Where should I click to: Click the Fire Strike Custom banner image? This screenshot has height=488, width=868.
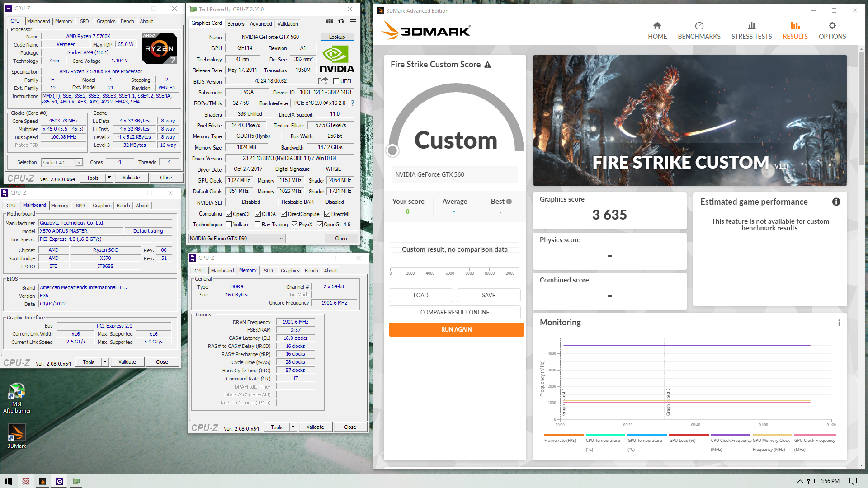click(690, 120)
